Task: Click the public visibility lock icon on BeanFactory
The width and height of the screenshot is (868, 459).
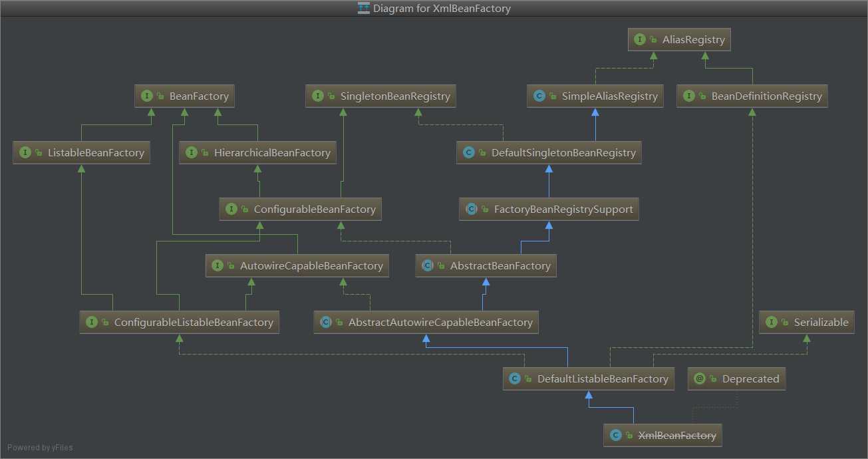Action: pyautogui.click(x=161, y=97)
